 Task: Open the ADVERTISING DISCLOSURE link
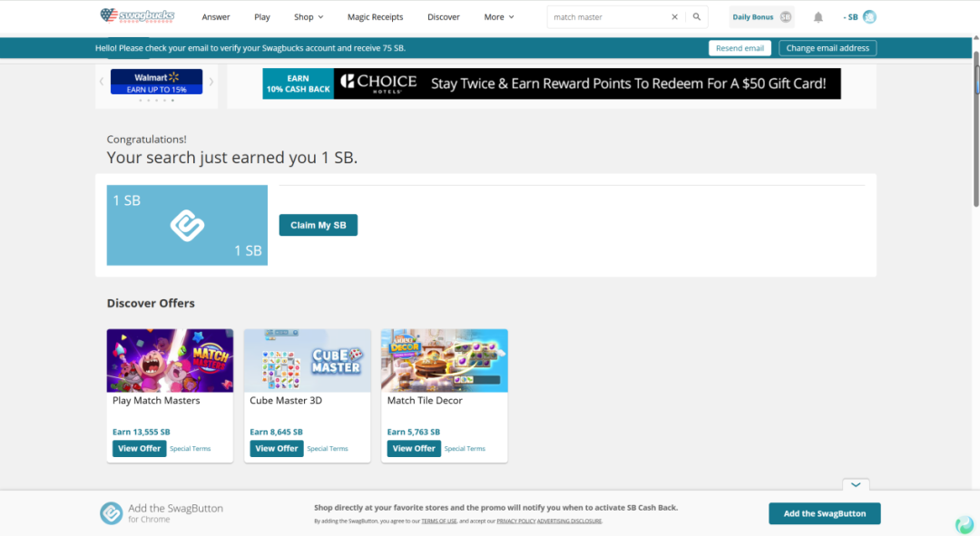click(569, 521)
